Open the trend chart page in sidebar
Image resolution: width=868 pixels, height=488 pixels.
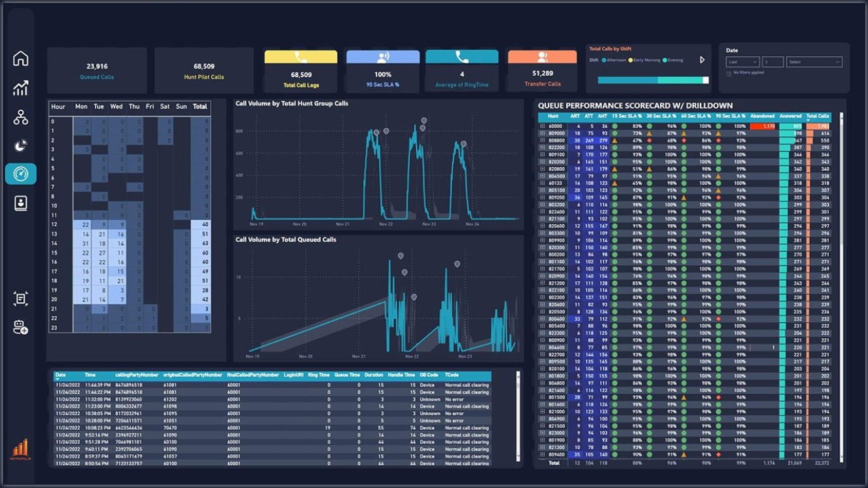click(20, 88)
